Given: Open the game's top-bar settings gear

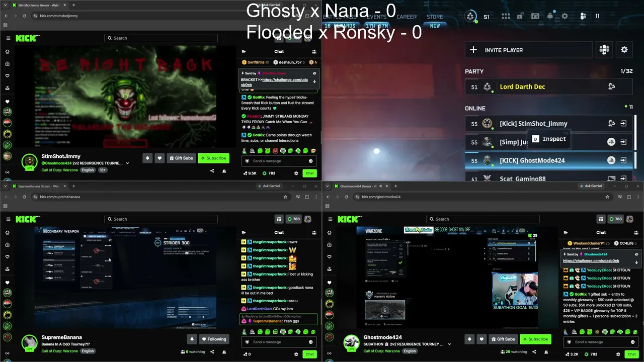Looking at the screenshot, I should [x=565, y=16].
